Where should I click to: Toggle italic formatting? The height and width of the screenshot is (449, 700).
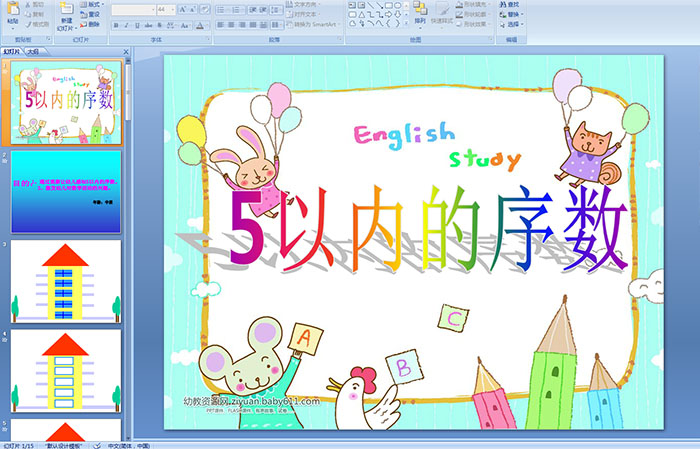pos(126,25)
